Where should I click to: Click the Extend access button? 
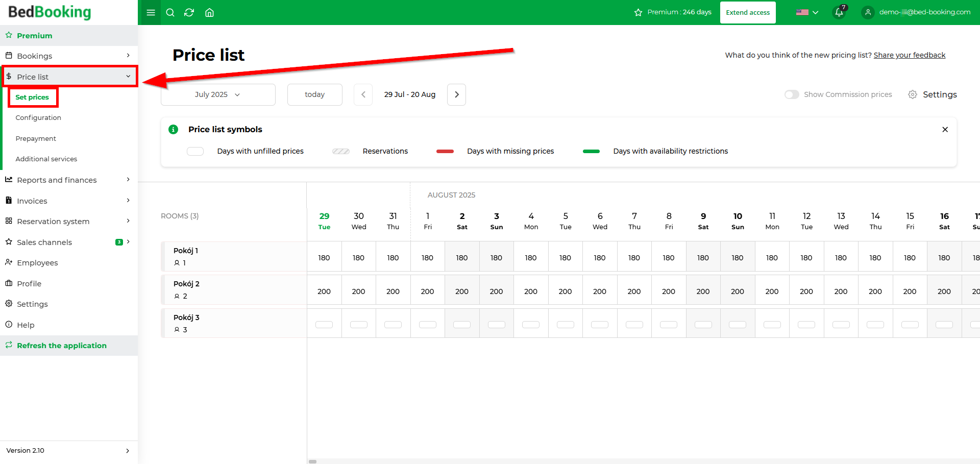click(x=748, y=12)
